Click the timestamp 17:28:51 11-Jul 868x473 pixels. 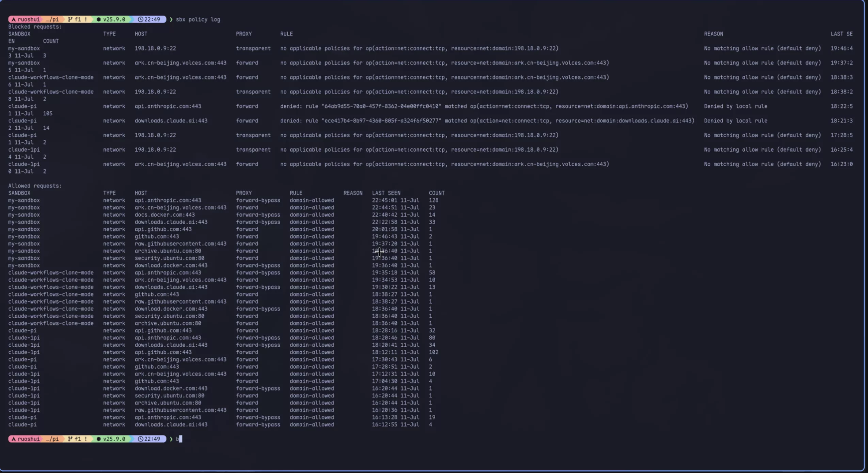395,367
